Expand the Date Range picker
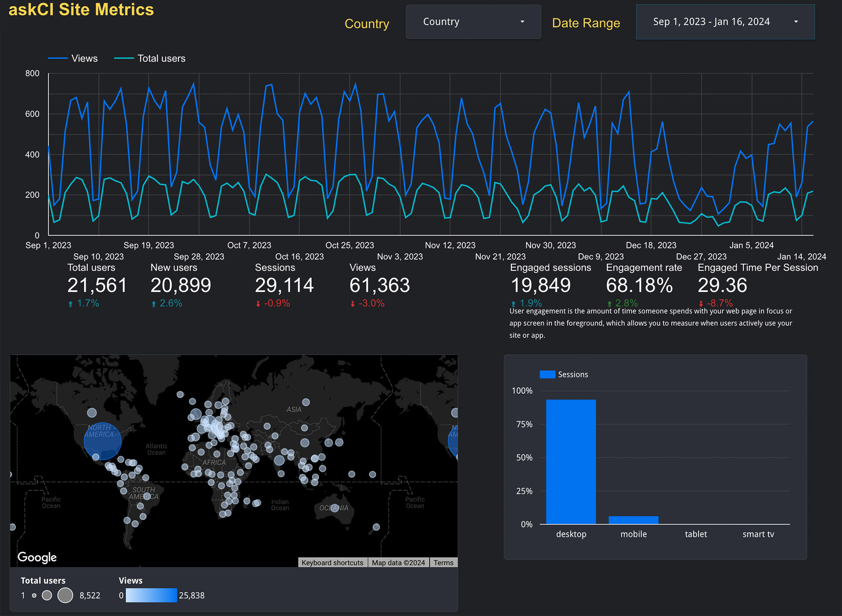842x616 pixels. coord(711,22)
